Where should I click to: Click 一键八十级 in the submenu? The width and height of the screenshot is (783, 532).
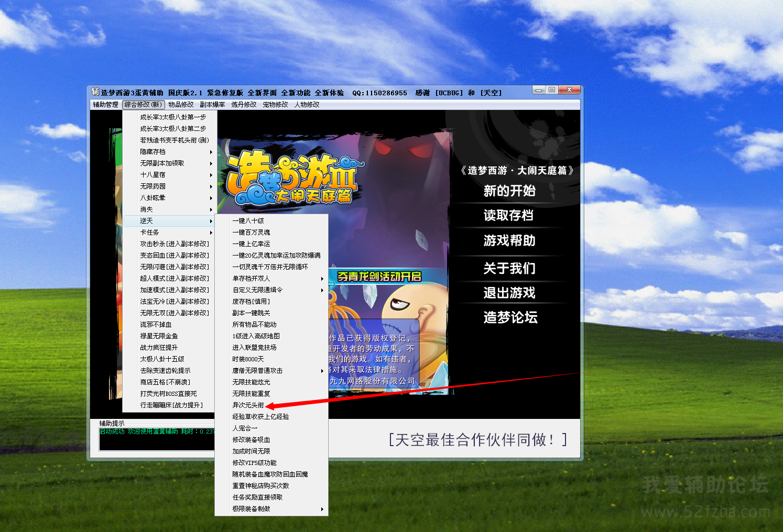point(271,221)
